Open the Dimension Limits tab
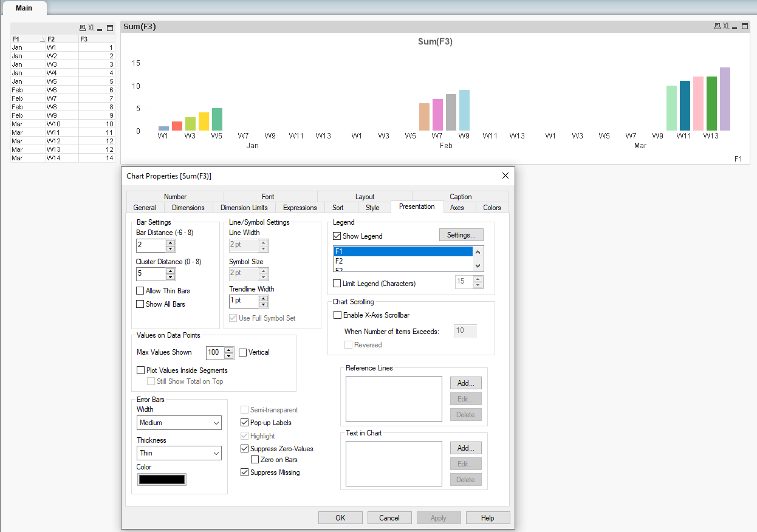The height and width of the screenshot is (532, 757). click(244, 208)
